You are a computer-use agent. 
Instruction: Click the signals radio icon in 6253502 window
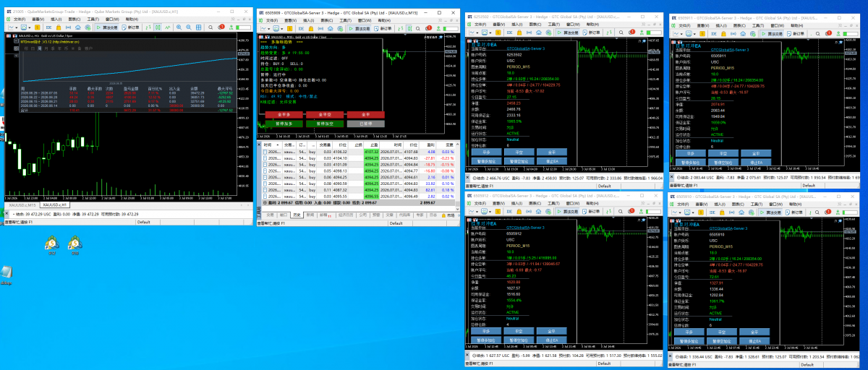tap(529, 33)
